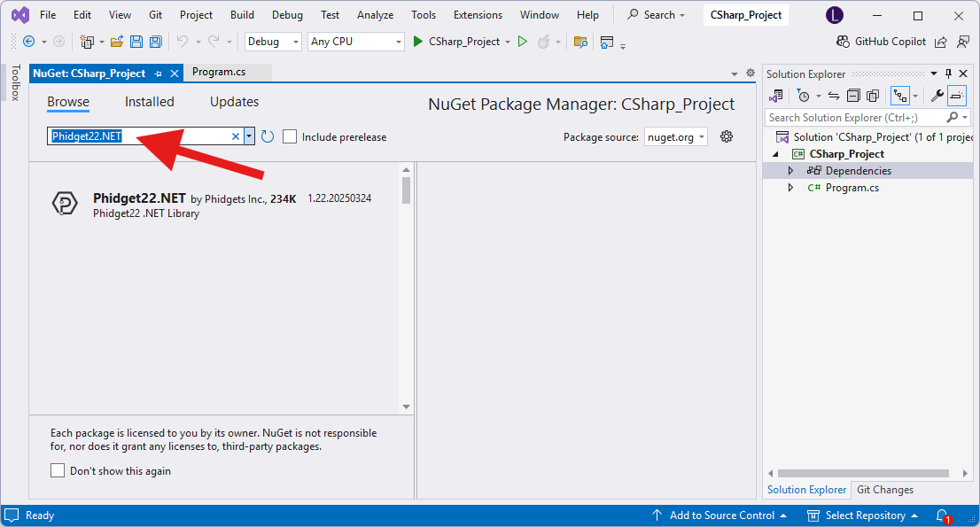Click the GitHub Copilot label
Viewport: 980px width, 527px height.
point(890,42)
